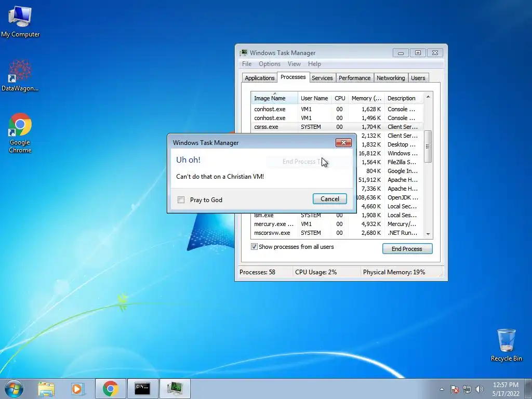Click the Local Sec... description cell
The image size is (532, 399).
[403, 206]
